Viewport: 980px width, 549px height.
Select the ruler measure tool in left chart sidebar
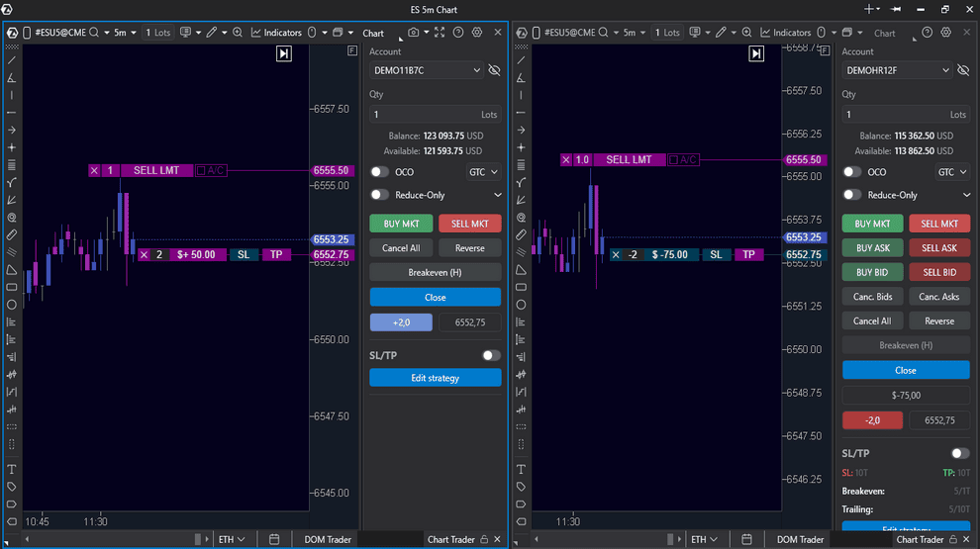tap(12, 234)
